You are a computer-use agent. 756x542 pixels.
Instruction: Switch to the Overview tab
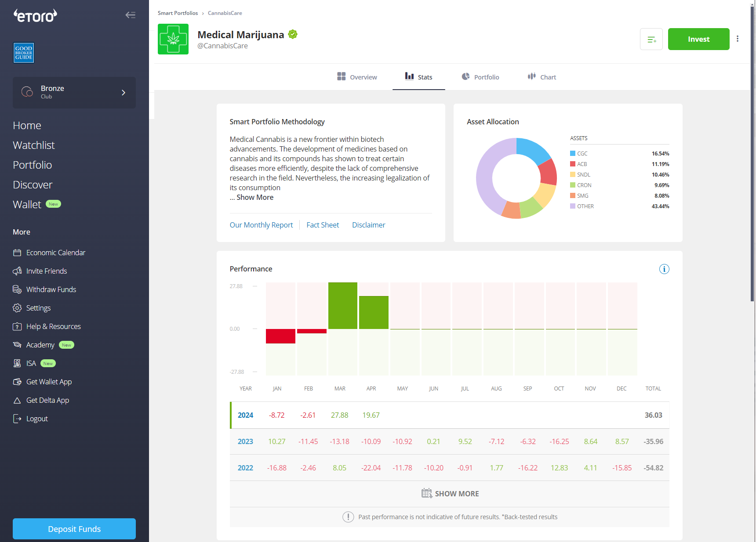tap(357, 77)
